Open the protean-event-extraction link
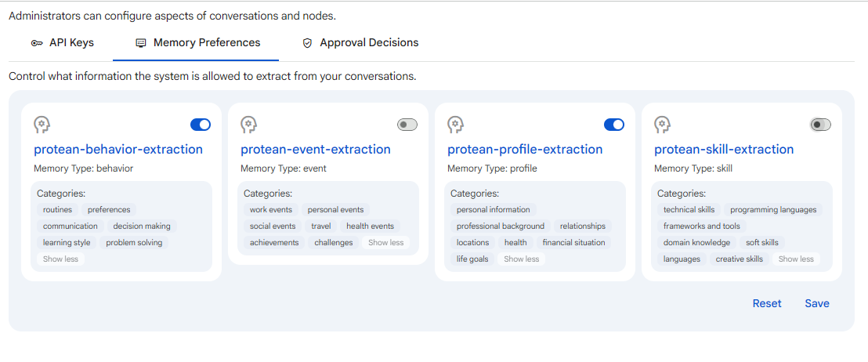This screenshot has height=362, width=868. pos(316,150)
